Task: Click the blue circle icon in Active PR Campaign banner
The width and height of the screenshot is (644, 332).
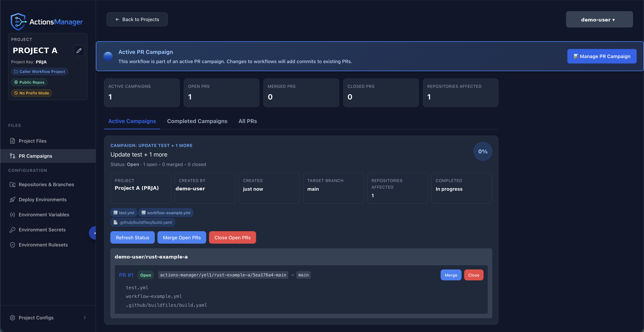Action: [x=108, y=56]
